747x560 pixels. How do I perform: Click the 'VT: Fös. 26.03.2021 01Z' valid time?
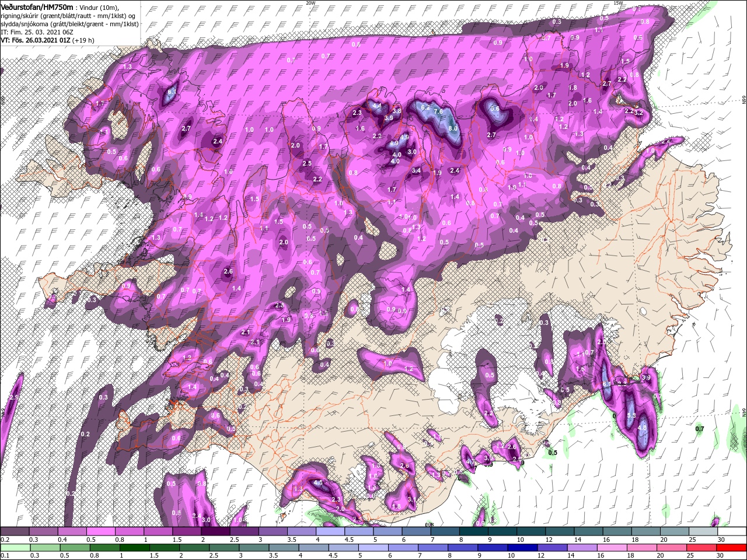click(35, 41)
